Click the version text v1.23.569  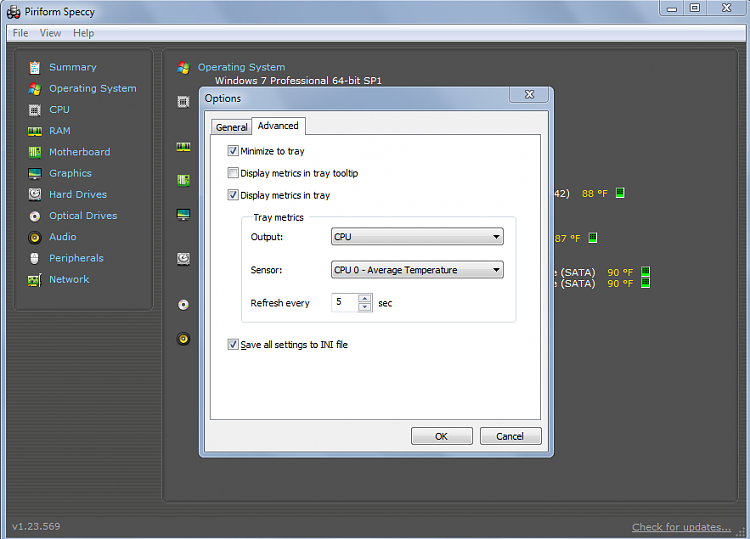(x=36, y=527)
